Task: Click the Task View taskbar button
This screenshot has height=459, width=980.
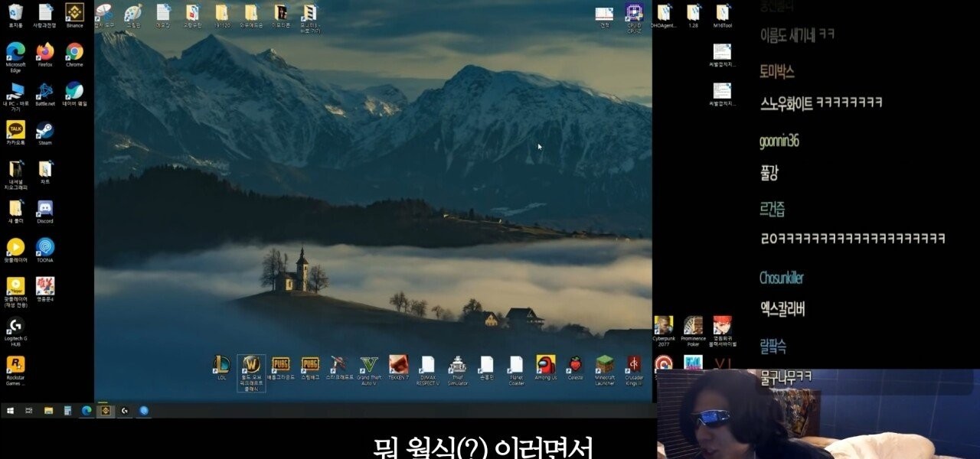Action: coord(29,411)
